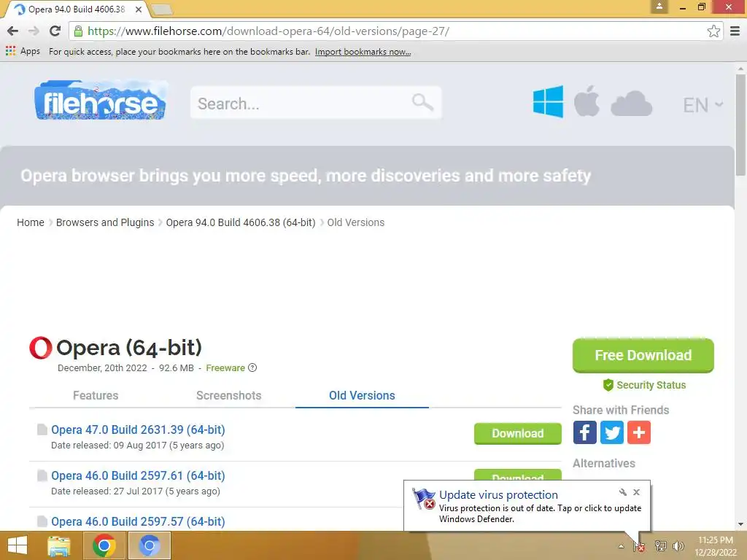Viewport: 747px width, 560px height.
Task: Select the Windows platform icon
Action: (x=548, y=101)
